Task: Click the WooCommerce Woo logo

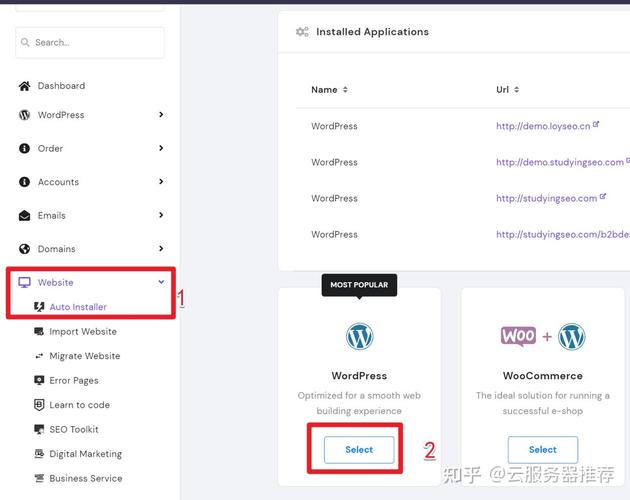Action: tap(519, 336)
